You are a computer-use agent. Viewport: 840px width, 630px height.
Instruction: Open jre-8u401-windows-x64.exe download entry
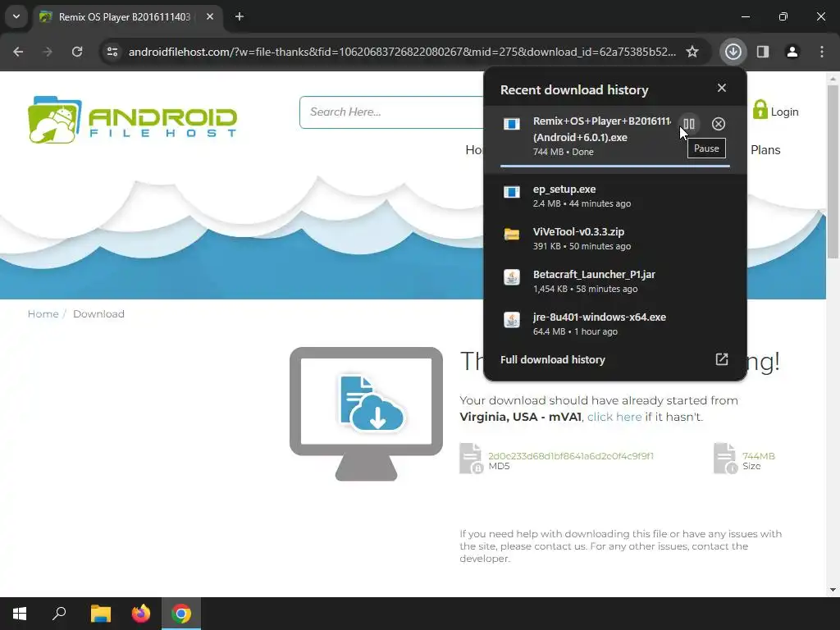pos(615,323)
